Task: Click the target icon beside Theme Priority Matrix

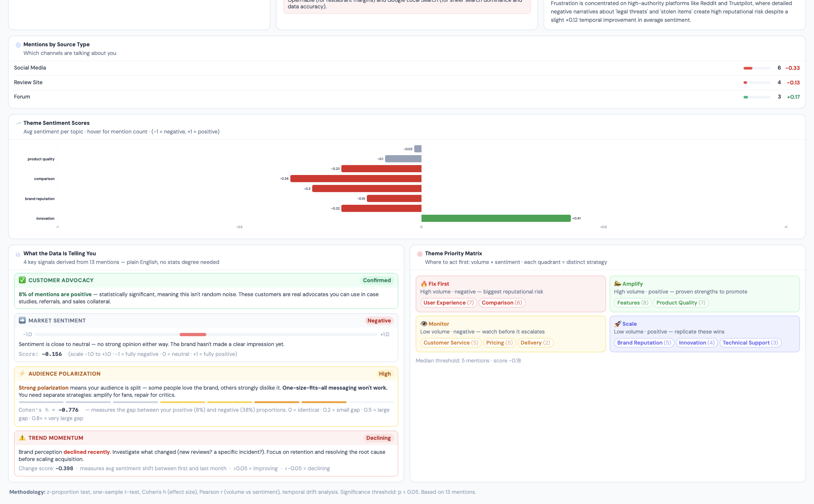Action: tap(420, 254)
